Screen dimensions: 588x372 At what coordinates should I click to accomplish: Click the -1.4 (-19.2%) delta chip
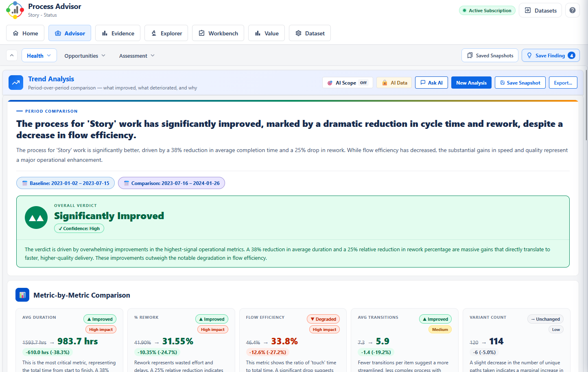click(376, 352)
